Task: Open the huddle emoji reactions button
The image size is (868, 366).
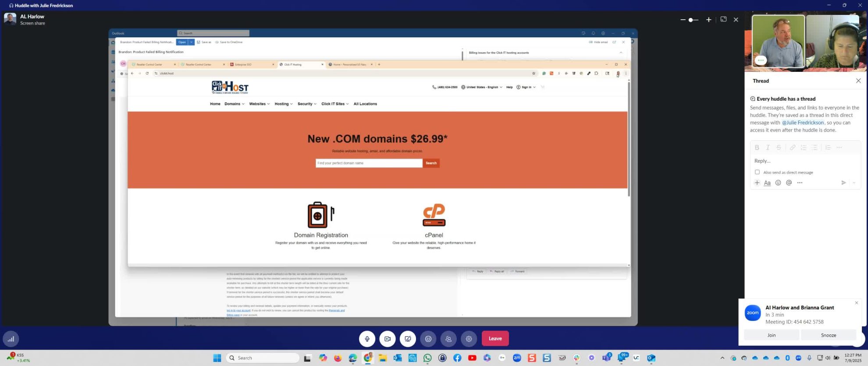Action: (x=428, y=339)
